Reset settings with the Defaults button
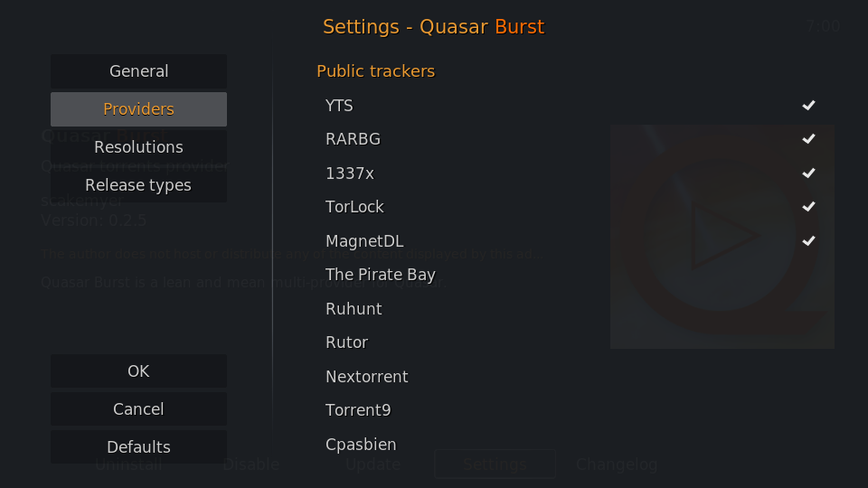 click(x=138, y=446)
